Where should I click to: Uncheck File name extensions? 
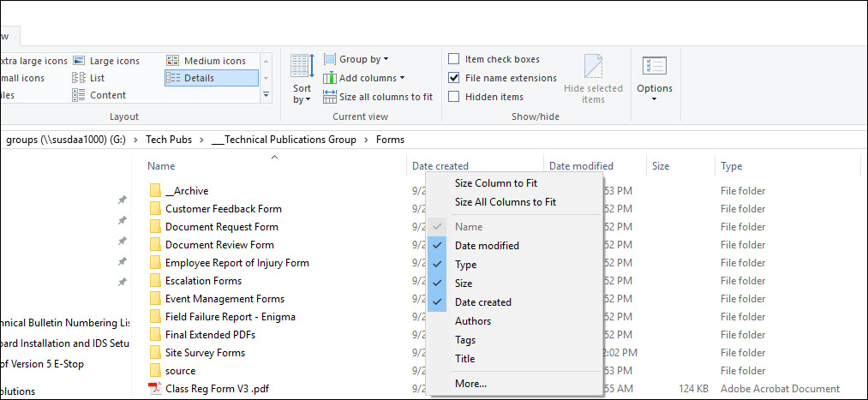coord(454,78)
